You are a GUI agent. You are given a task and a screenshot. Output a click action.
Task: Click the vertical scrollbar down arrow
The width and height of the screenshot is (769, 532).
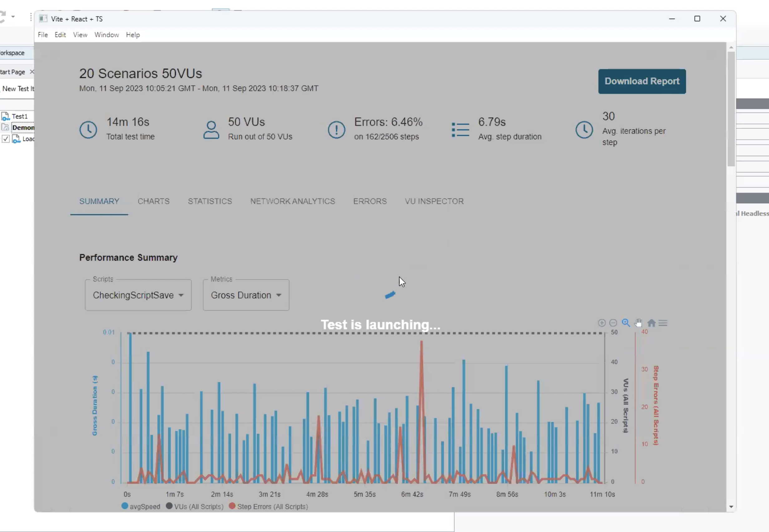pos(731,506)
